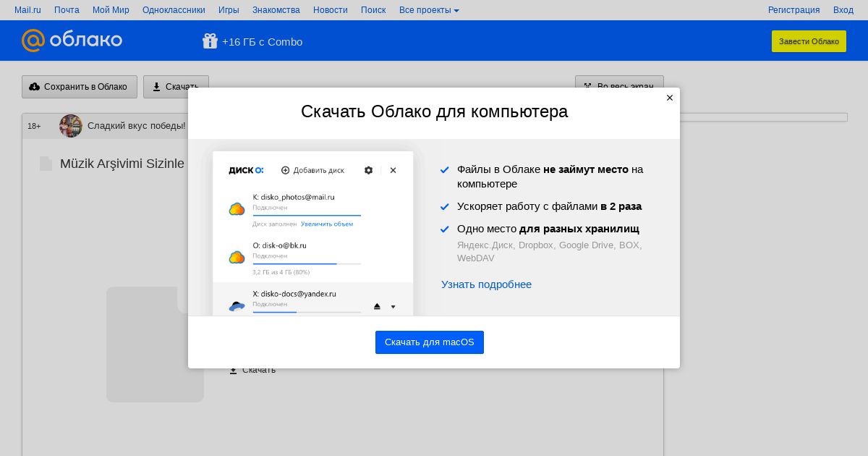Screen dimensions: 868x456
Task: Click the X icon in Disk-O preview
Action: 393,170
